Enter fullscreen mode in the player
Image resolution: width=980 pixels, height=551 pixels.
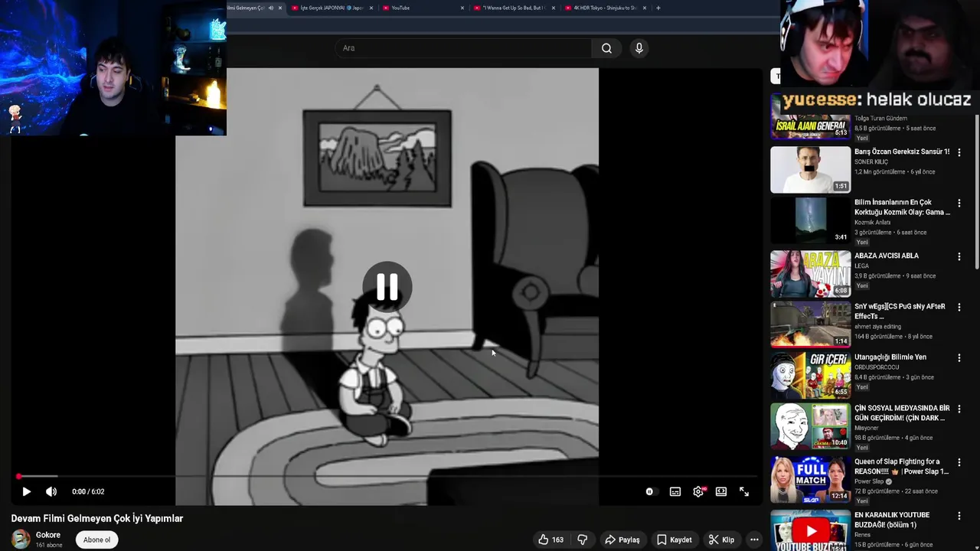[x=744, y=491]
